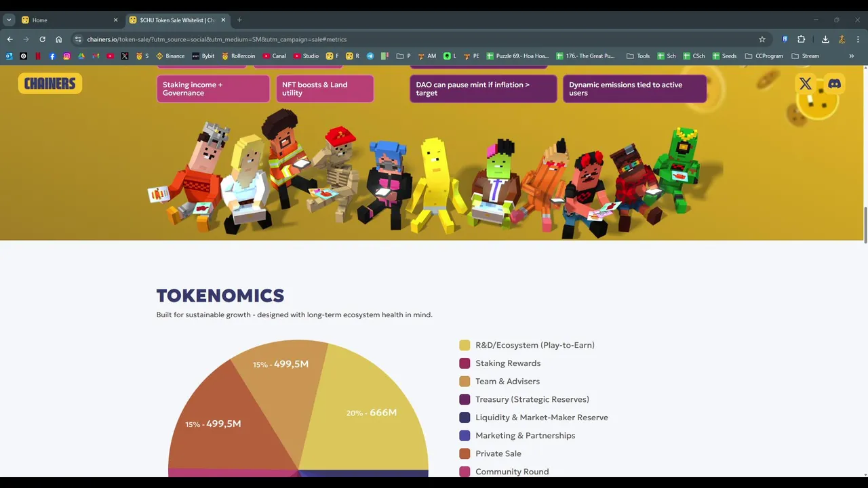Show hidden bookmarks with the chevron
The width and height of the screenshot is (868, 488).
[852, 56]
